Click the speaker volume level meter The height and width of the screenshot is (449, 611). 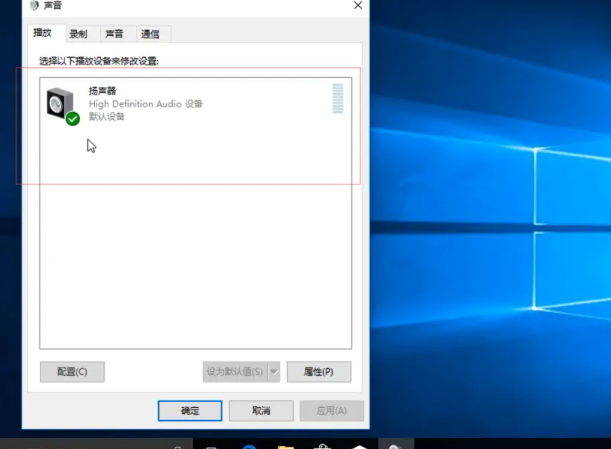[338, 99]
